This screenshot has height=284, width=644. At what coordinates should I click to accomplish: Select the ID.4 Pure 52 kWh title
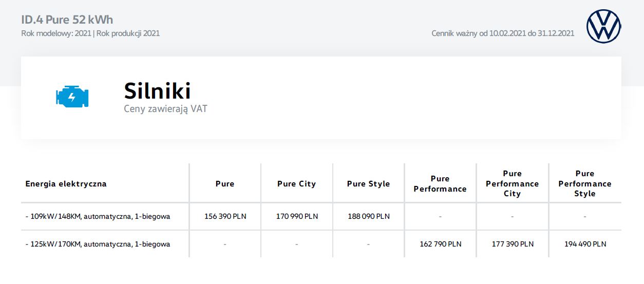67,20
